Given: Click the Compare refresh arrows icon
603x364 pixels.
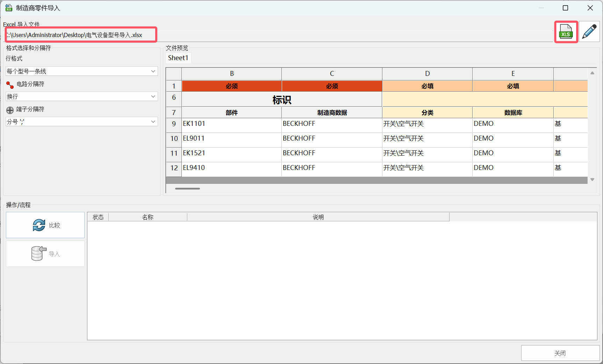Looking at the screenshot, I should 39,225.
